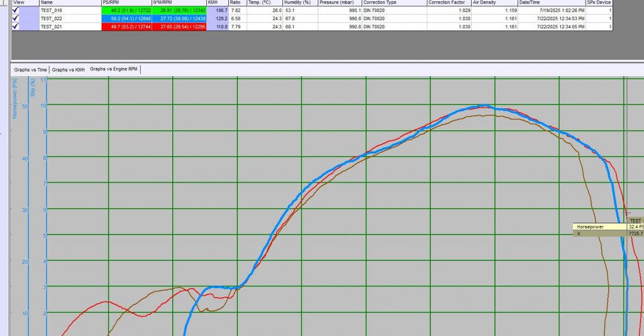Click DIN 70020 in the TEST_016 row

click(x=374, y=10)
